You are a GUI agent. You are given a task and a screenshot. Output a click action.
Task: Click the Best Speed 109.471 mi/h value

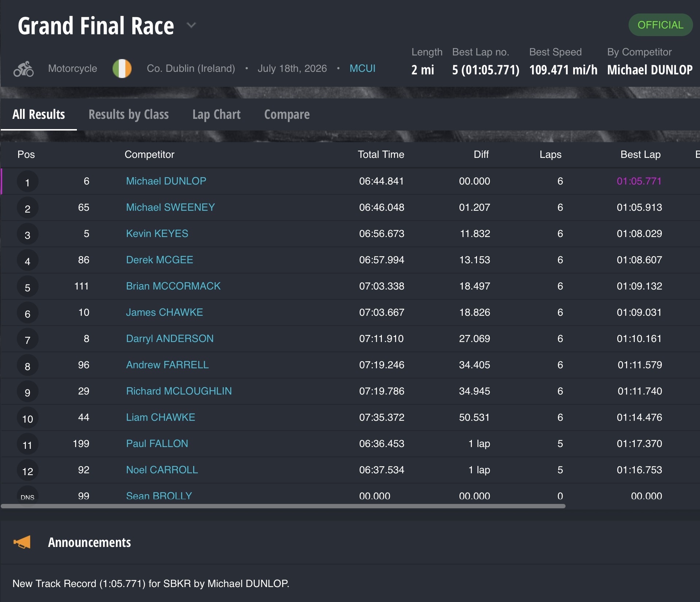(563, 69)
